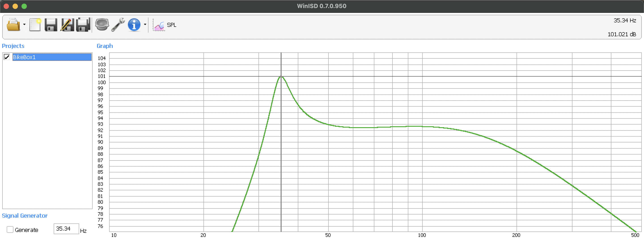Show program information via the info icon
Viewport: 644px width, 240px height.
click(134, 25)
